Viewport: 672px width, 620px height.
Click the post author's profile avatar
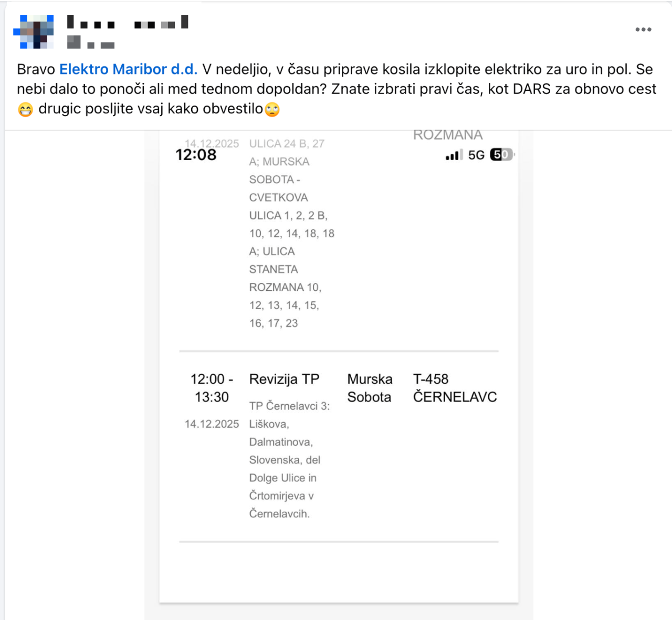(34, 31)
